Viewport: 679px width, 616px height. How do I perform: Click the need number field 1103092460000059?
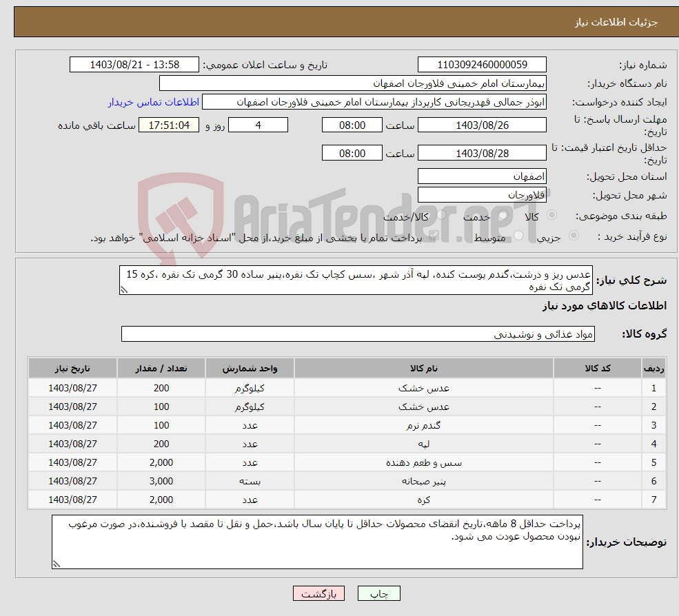[482, 65]
